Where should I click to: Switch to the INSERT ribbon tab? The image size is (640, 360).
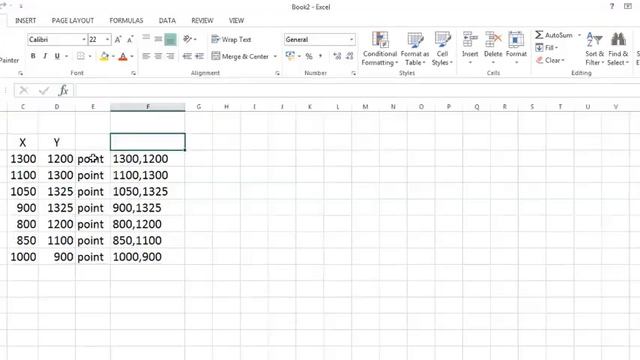(25, 20)
